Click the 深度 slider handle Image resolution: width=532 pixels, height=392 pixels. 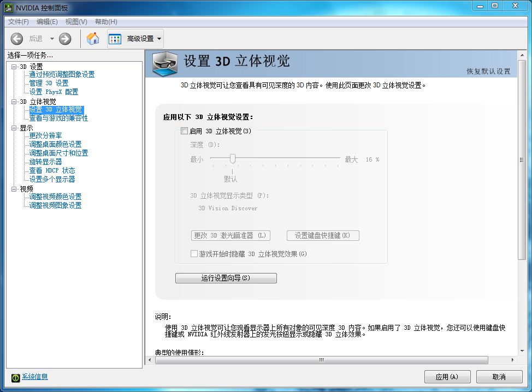(233, 158)
